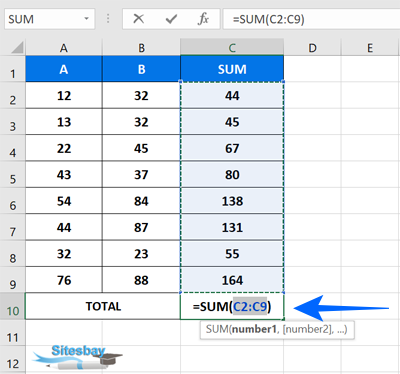The height and width of the screenshot is (374, 400).
Task: Select column E header
Action: coord(370,48)
